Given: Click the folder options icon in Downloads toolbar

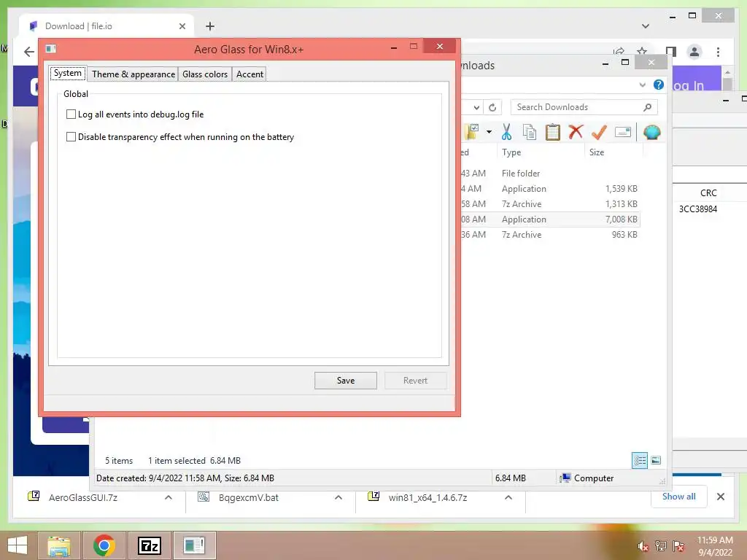Looking at the screenshot, I should tap(472, 132).
